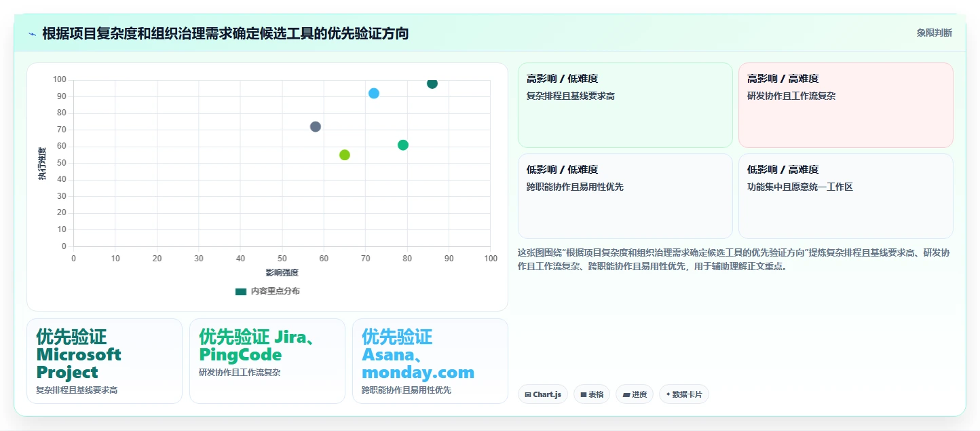Select the 低影响 / 高难度 quadrant card
980x431 pixels.
coord(846,196)
